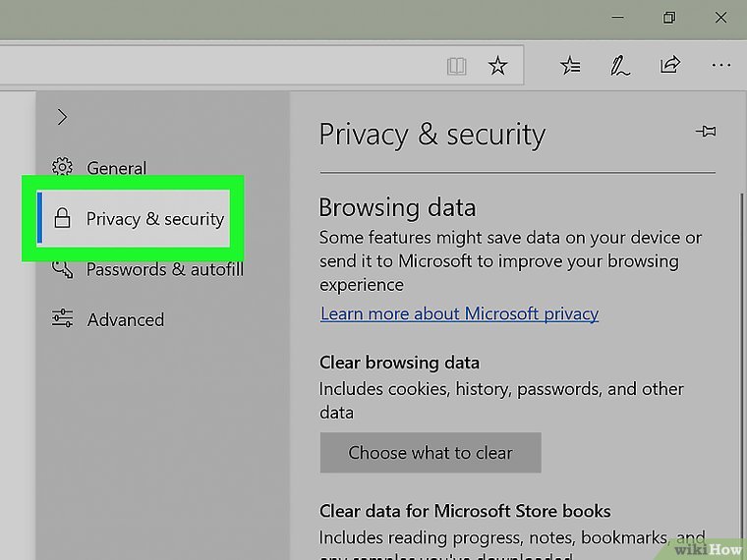Pin the settings pane with the pin icon
The image size is (747, 560).
point(705,132)
